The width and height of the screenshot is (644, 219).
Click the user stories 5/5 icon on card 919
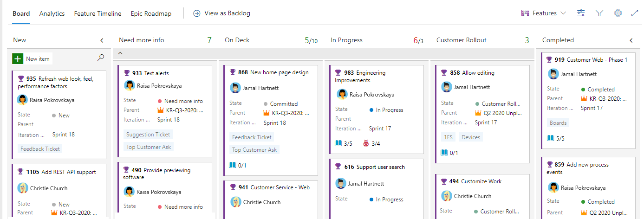tap(551, 138)
